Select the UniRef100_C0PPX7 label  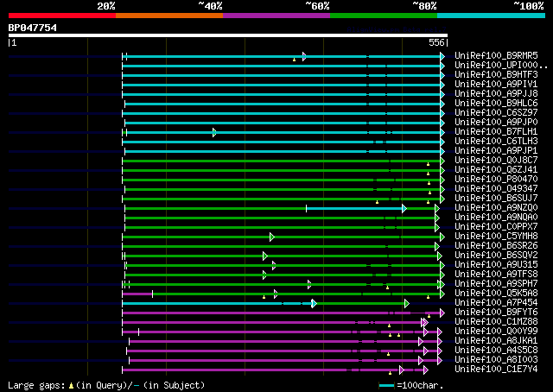pos(496,227)
